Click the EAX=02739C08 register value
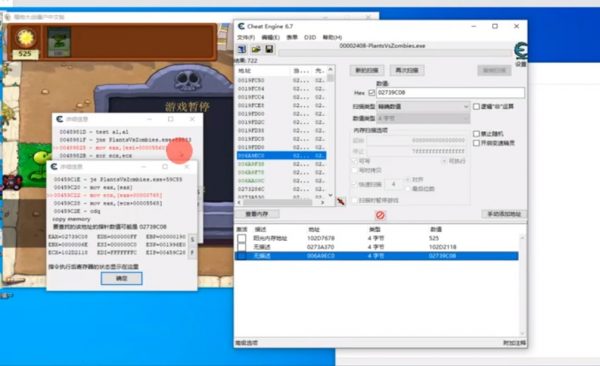The width and height of the screenshot is (600, 366). 68,237
